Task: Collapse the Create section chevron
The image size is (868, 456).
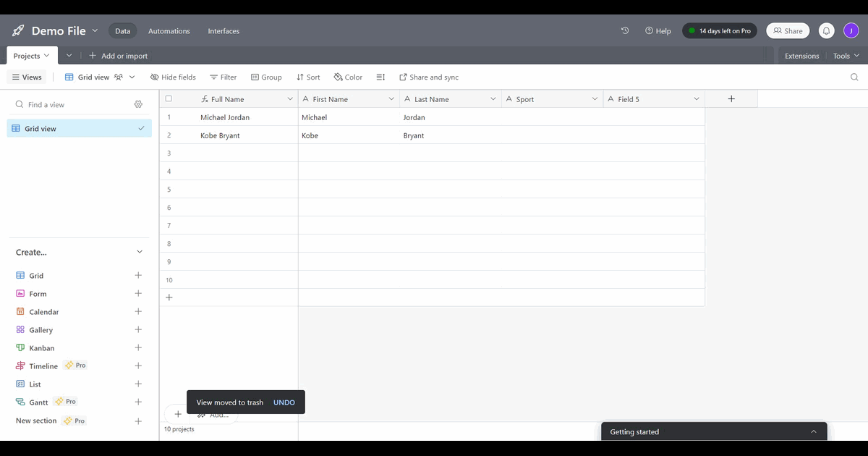Action: (140, 252)
